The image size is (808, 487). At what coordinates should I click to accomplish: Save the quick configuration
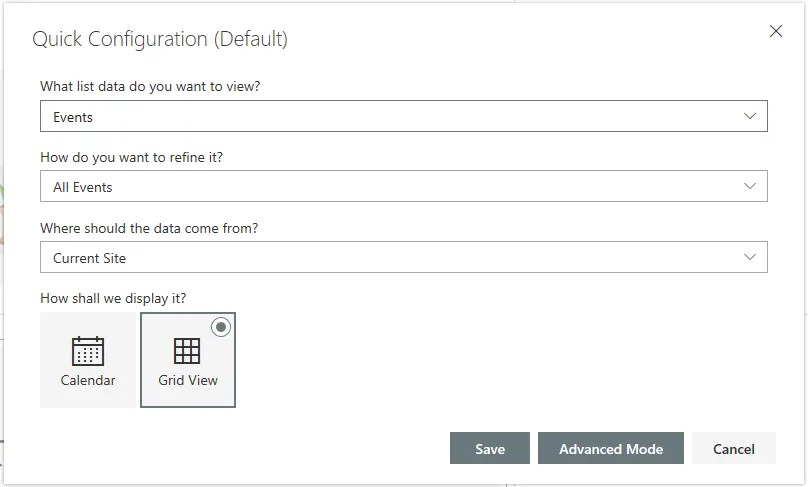pyautogui.click(x=490, y=448)
